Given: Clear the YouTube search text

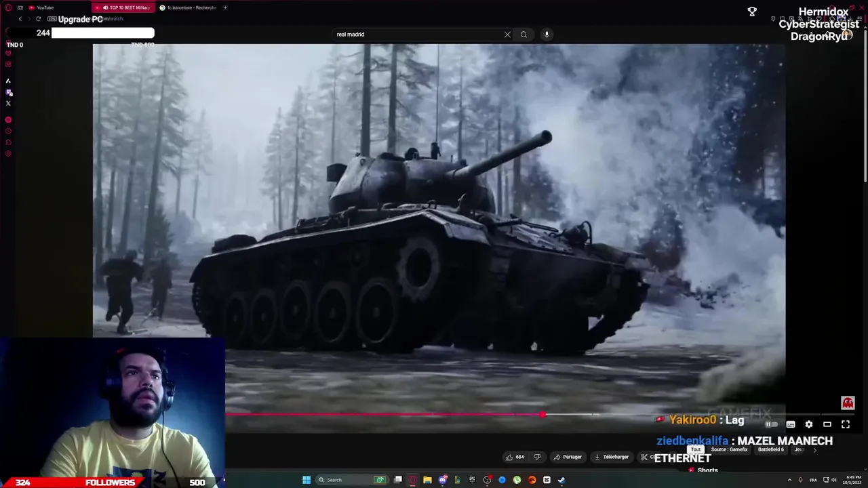Looking at the screenshot, I should point(507,35).
